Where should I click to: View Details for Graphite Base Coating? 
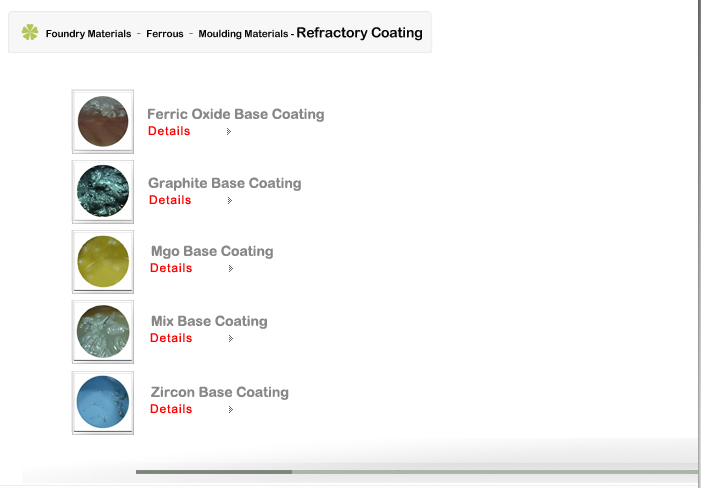pyautogui.click(x=170, y=200)
